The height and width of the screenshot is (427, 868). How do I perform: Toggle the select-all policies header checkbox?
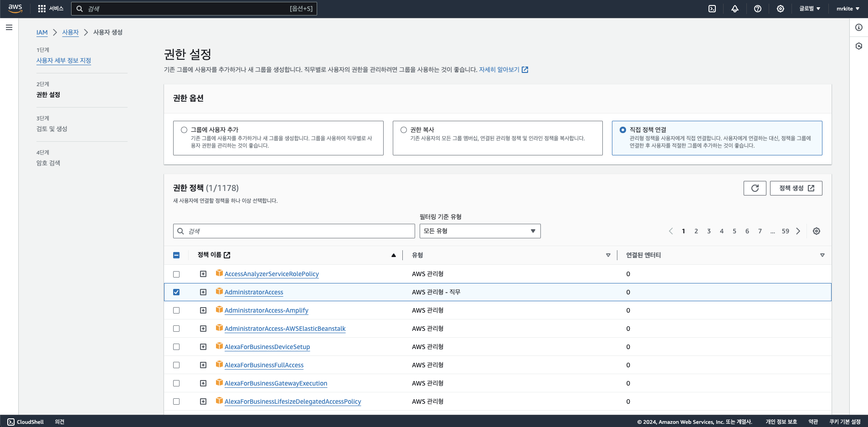point(176,255)
